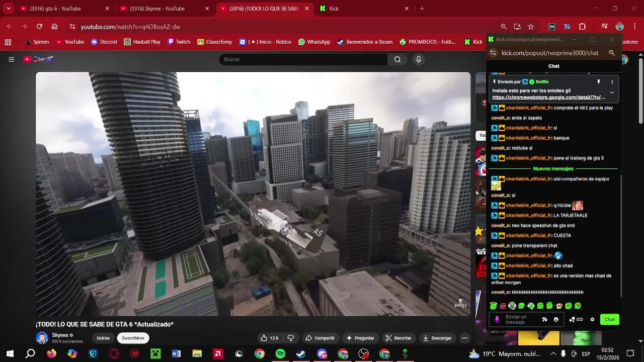Start voice search with the microphone icon
This screenshot has height=362, width=644.
click(x=418, y=59)
